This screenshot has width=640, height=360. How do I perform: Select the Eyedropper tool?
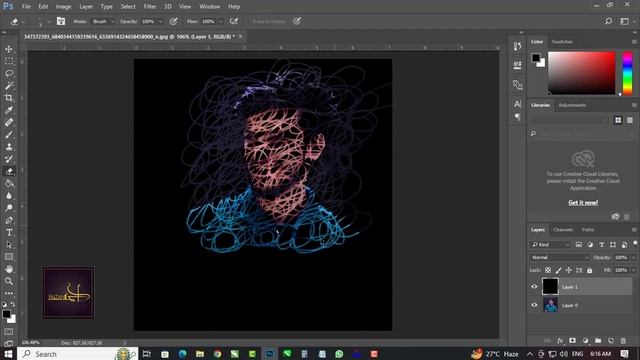pos(9,110)
